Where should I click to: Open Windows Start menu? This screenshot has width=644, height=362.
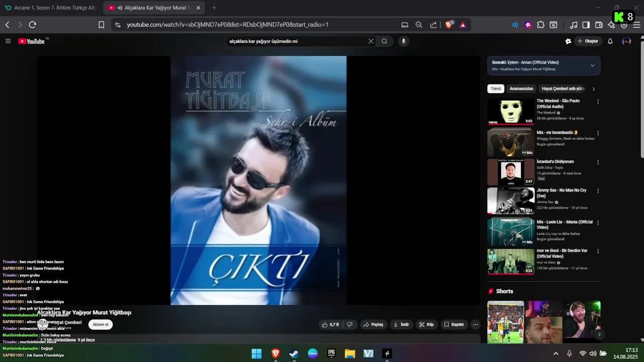point(257,353)
